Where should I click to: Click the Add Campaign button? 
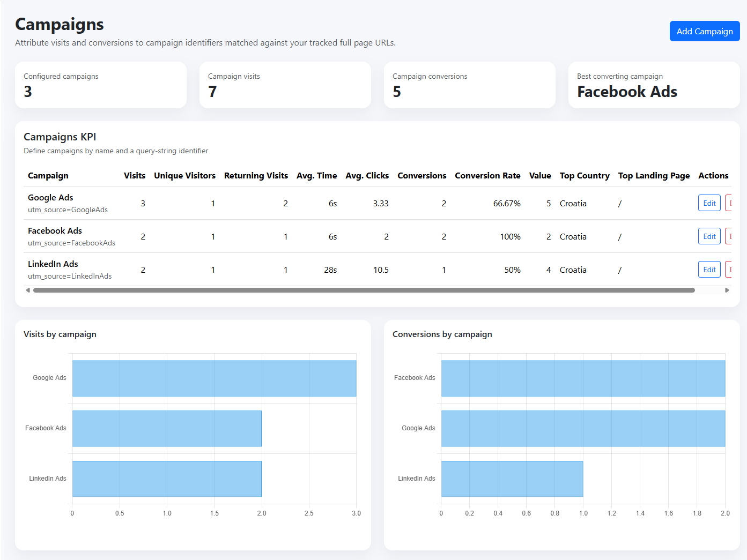tap(704, 31)
